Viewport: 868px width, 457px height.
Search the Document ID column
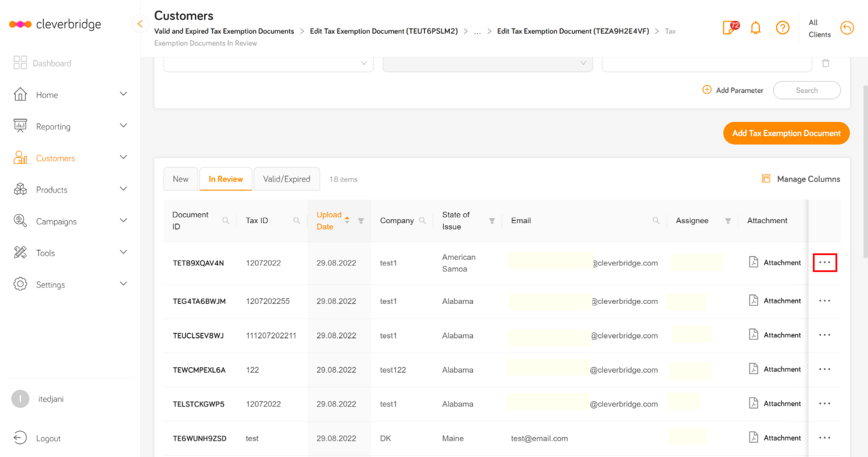click(x=225, y=220)
